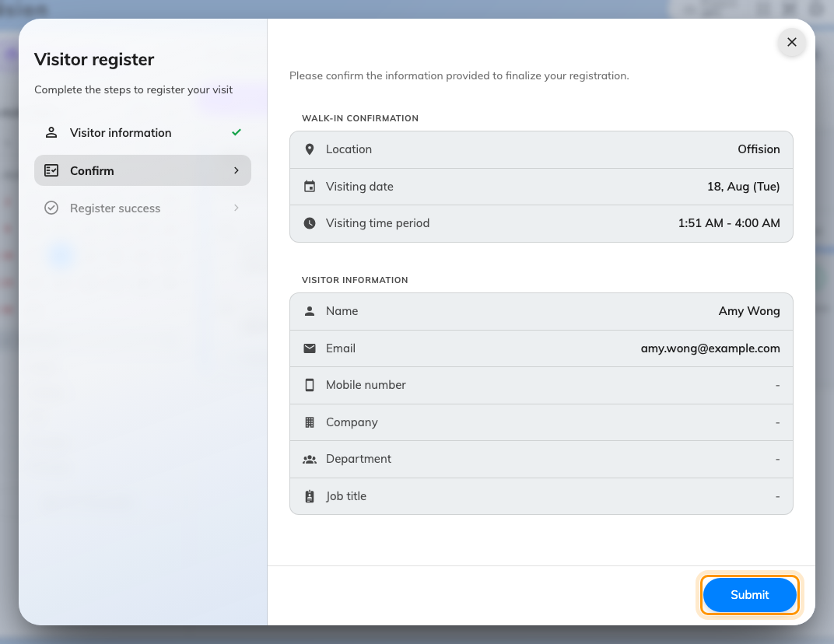Viewport: 834px width, 644px height.
Task: Click the clock icon for Visiting time period
Action: point(310,223)
